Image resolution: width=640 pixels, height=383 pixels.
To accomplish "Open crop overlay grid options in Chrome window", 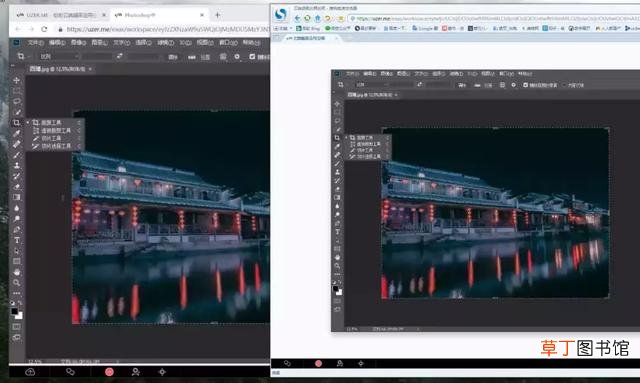I will pos(223,56).
